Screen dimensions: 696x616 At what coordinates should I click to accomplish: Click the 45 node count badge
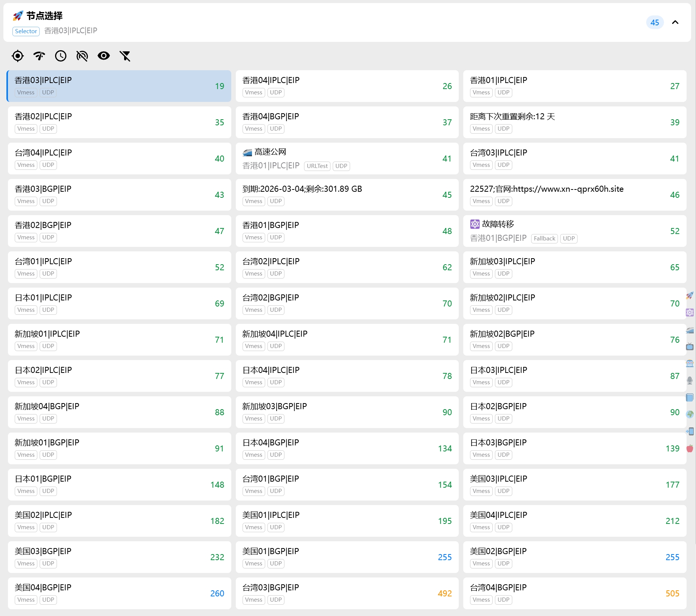655,22
